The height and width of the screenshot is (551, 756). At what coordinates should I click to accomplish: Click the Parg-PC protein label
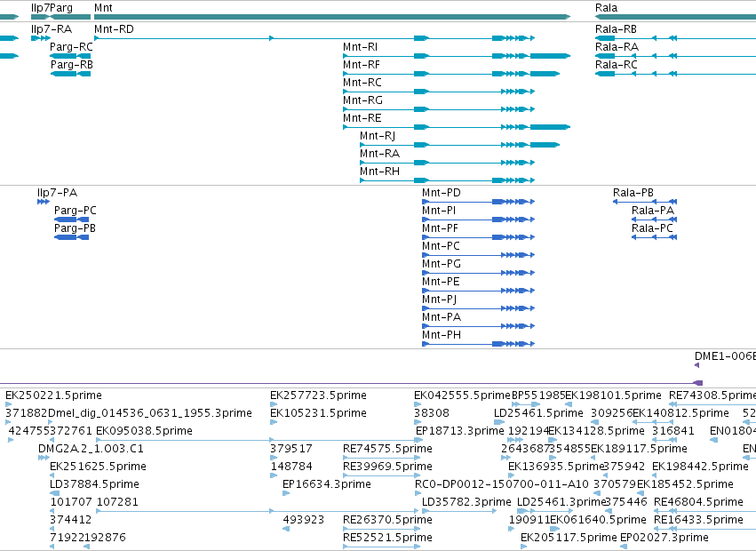tap(76, 211)
